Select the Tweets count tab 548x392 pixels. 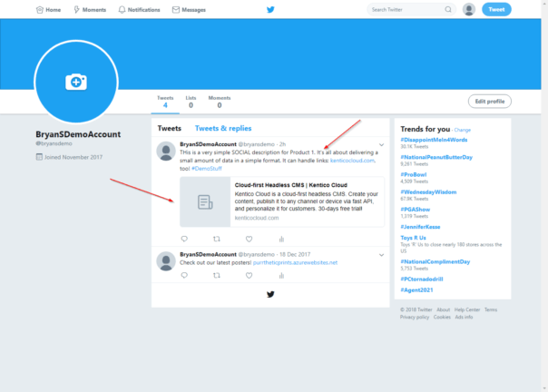165,102
